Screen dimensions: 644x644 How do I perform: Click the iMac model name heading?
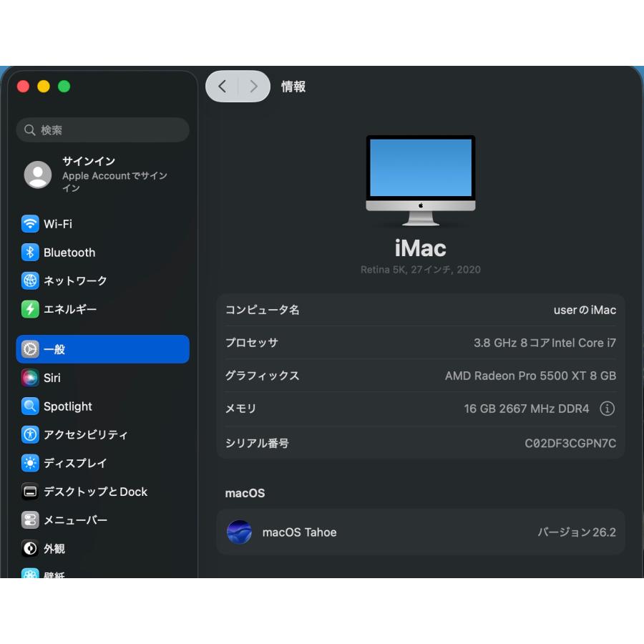pos(421,248)
